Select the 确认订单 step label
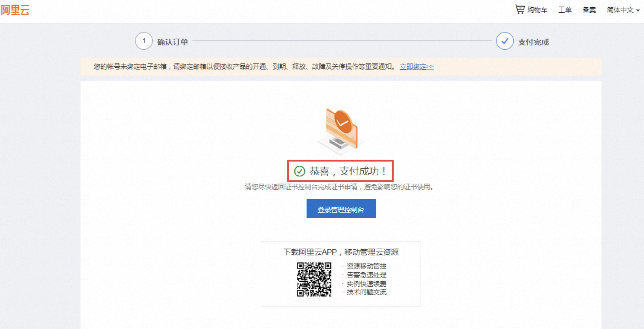The height and width of the screenshot is (329, 644). click(173, 42)
